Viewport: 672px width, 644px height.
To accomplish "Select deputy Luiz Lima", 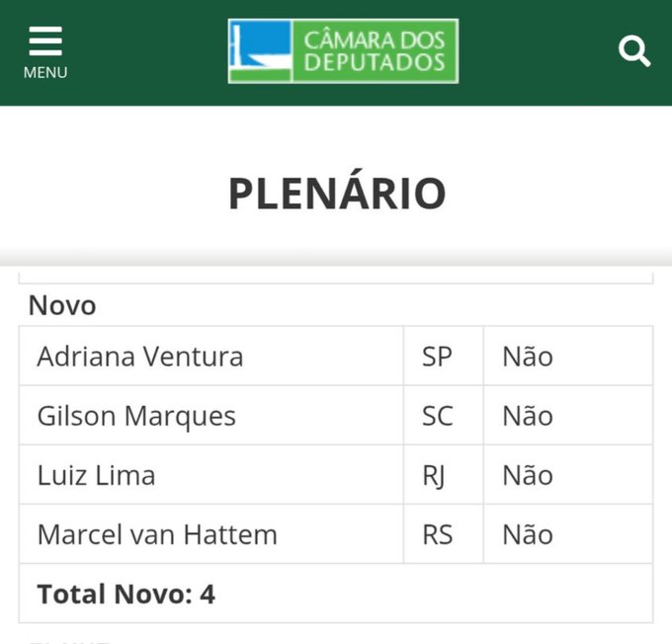I will pyautogui.click(x=96, y=475).
